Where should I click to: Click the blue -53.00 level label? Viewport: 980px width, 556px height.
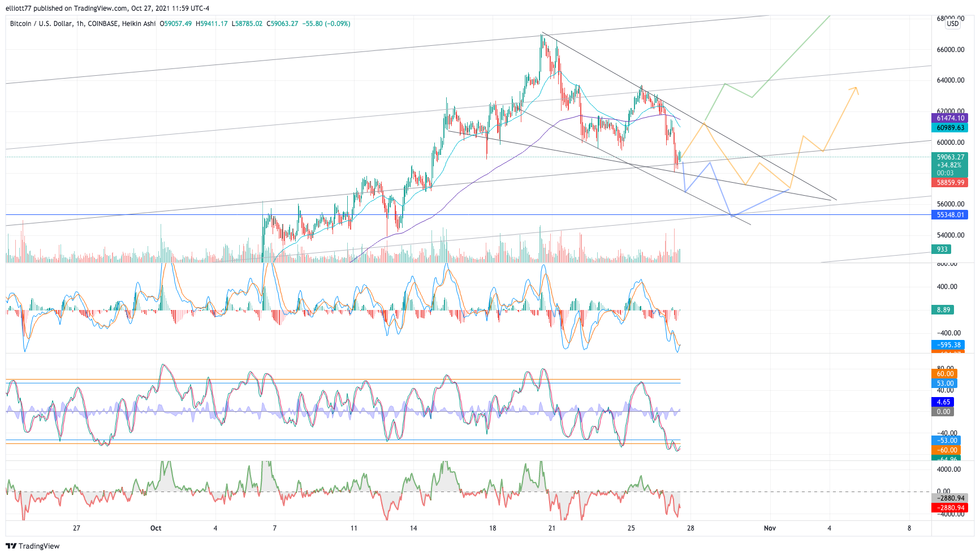coord(946,441)
